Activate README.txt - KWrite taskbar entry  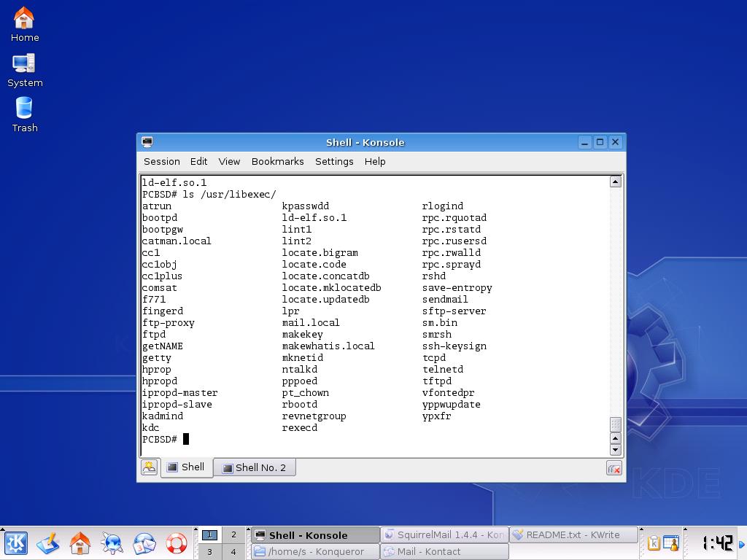coord(573,534)
